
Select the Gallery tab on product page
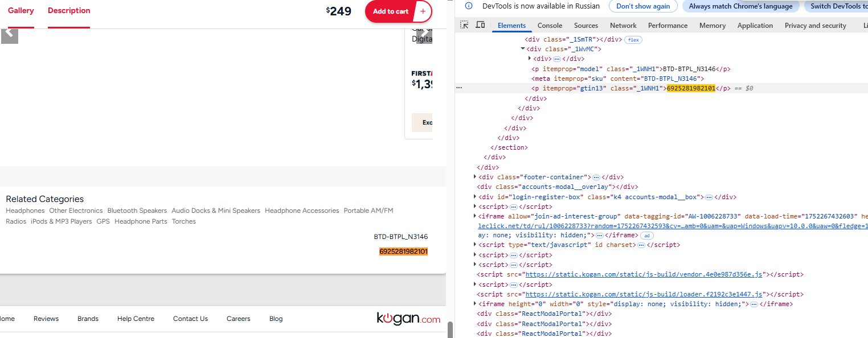click(21, 11)
